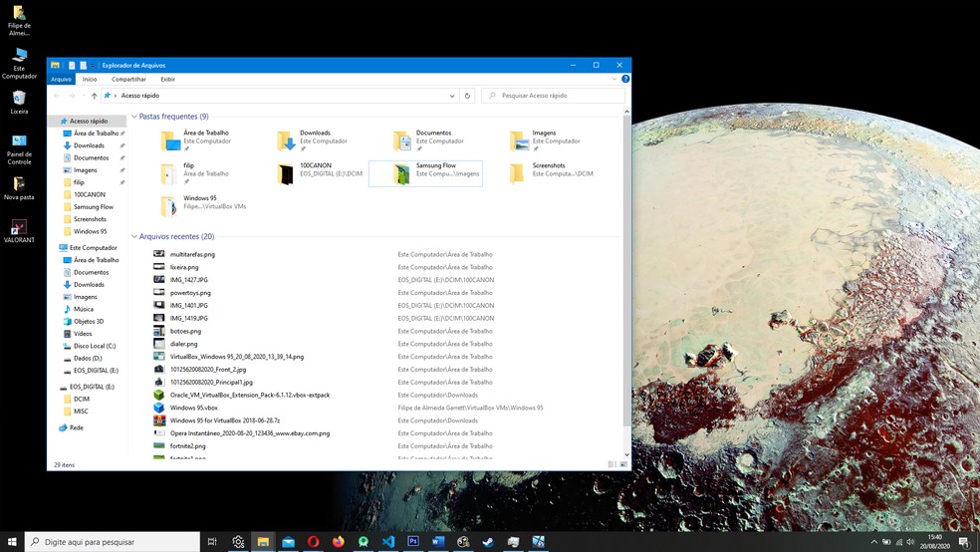The image size is (980, 552).
Task: Select the 100CANON folder tile
Action: tap(320, 173)
